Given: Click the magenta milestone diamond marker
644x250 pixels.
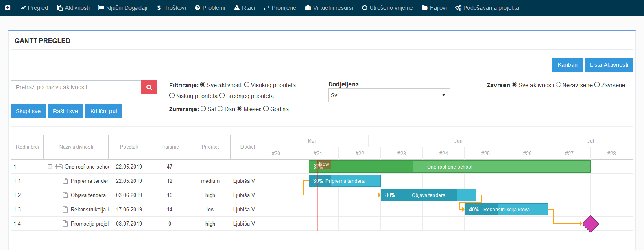Looking at the screenshot, I should click(x=591, y=224).
